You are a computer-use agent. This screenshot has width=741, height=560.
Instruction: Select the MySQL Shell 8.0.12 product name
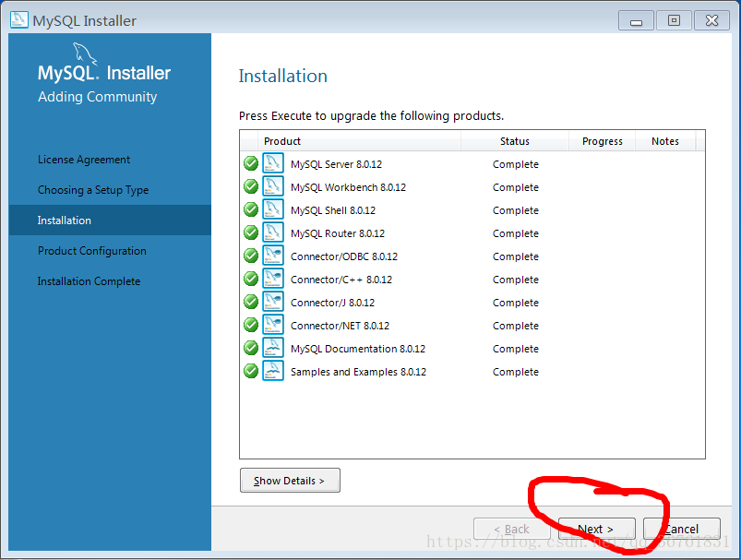tap(333, 210)
